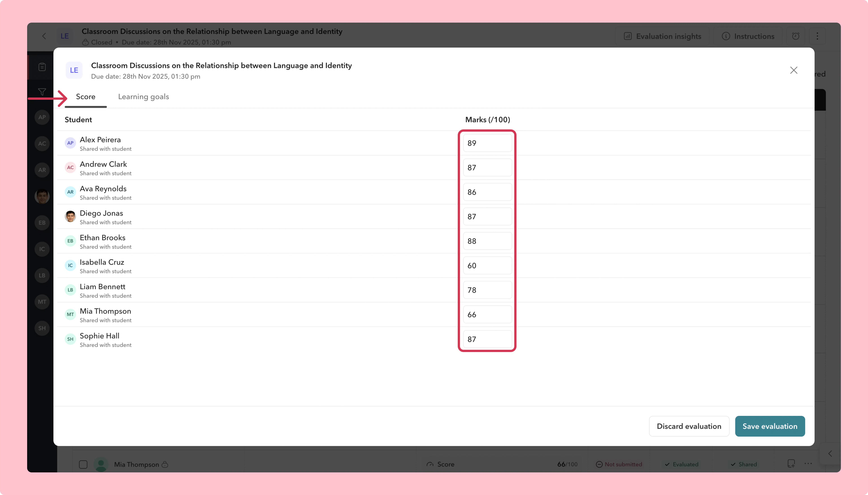The width and height of the screenshot is (868, 495).
Task: Select the MT avatar in the dark left sidebar
Action: click(x=42, y=302)
